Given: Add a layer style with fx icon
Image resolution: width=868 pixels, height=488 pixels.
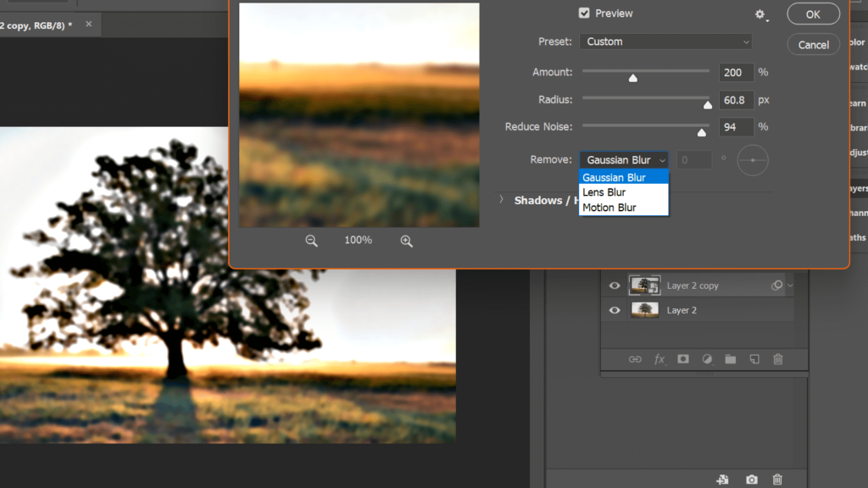Looking at the screenshot, I should (x=659, y=359).
